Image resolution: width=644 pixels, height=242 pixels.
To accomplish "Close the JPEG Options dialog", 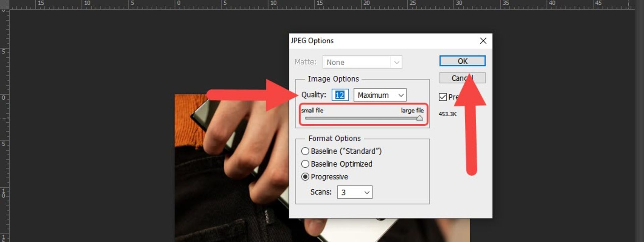I will coord(483,41).
